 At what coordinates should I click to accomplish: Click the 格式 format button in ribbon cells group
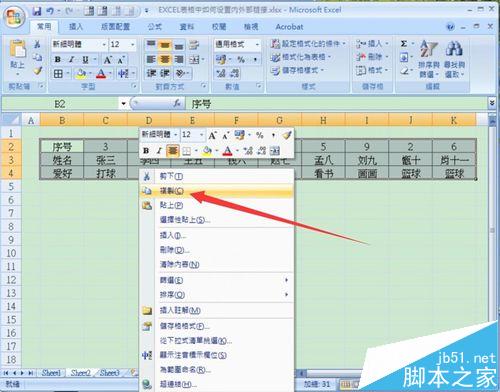[x=372, y=70]
